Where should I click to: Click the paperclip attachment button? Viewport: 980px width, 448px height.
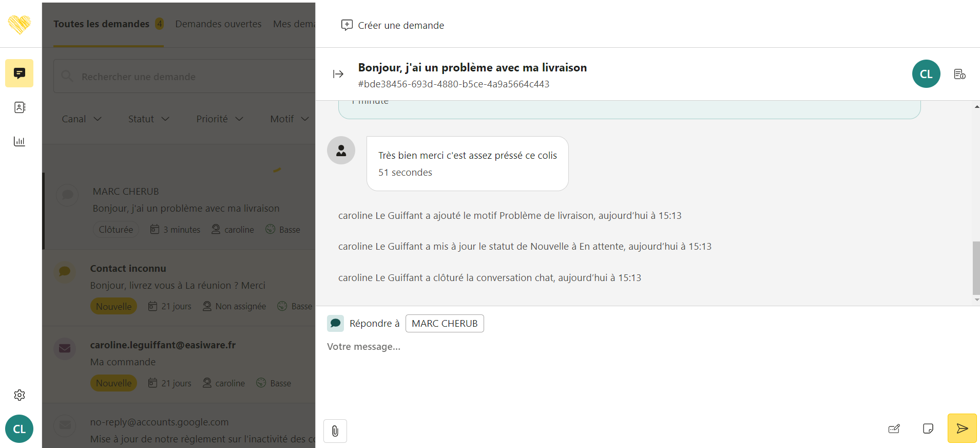click(x=335, y=431)
